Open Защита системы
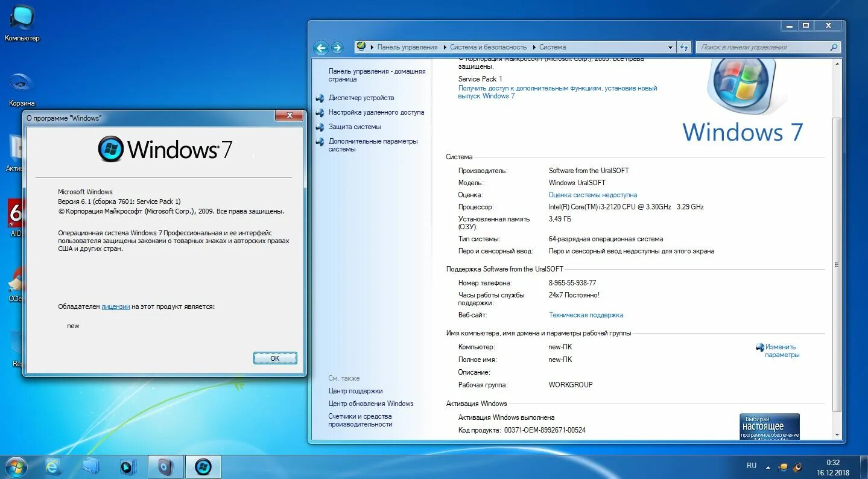The width and height of the screenshot is (868, 479). click(355, 127)
